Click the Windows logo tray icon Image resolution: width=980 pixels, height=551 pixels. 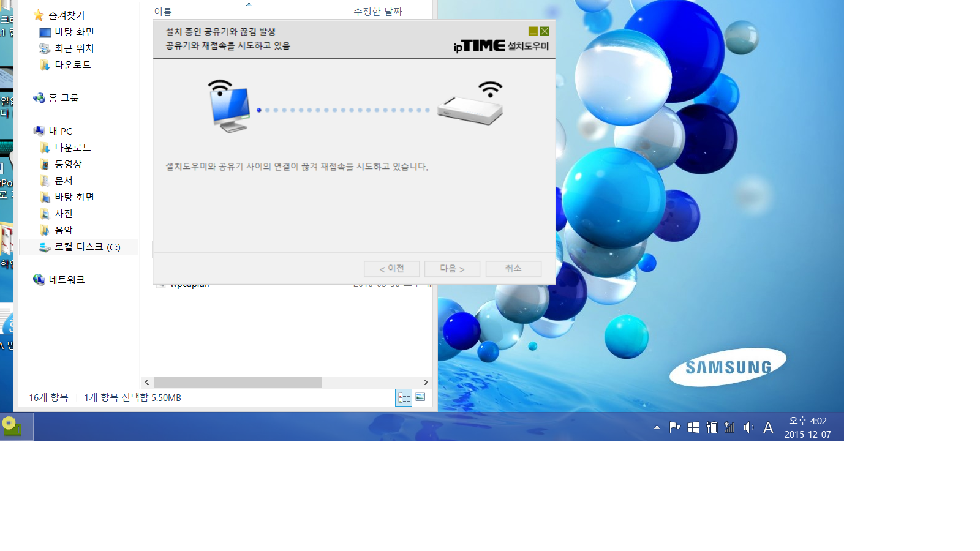(693, 427)
